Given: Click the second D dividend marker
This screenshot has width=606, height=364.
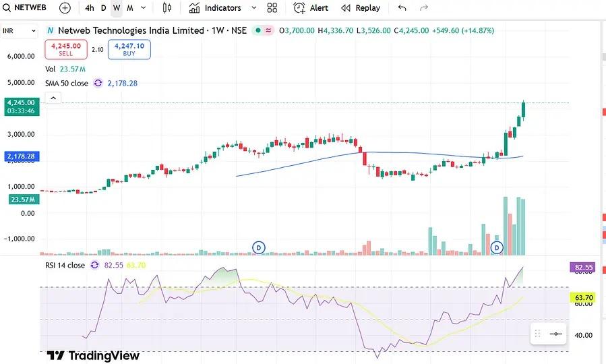Looking at the screenshot, I should [x=497, y=247].
